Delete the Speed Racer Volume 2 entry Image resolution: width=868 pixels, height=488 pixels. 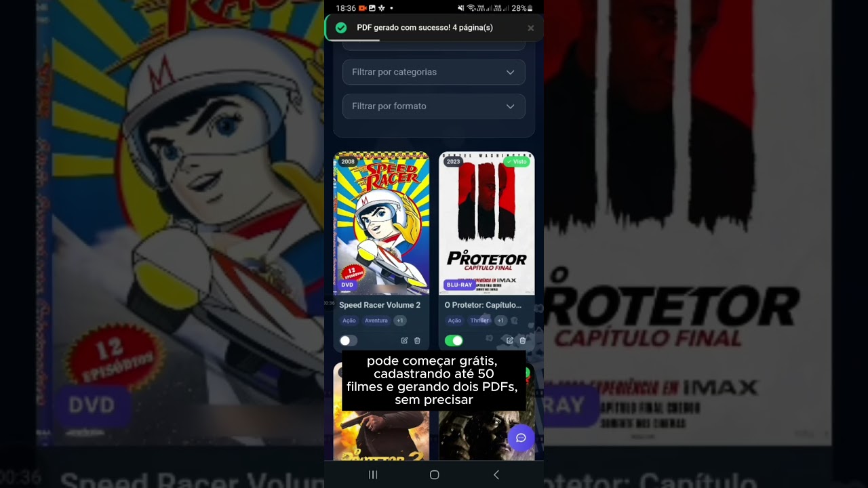[x=417, y=340]
